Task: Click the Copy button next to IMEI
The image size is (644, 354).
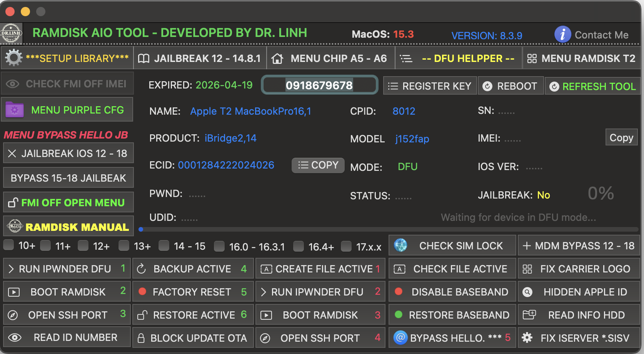Action: point(621,137)
